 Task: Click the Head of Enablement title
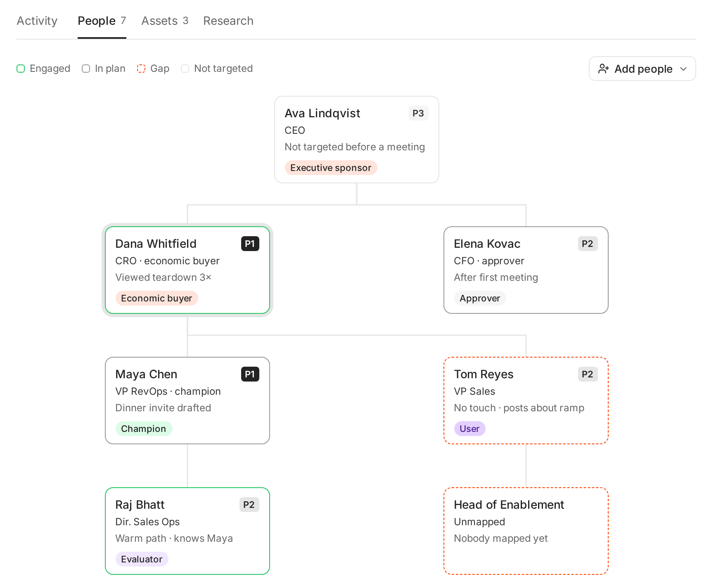[509, 505]
